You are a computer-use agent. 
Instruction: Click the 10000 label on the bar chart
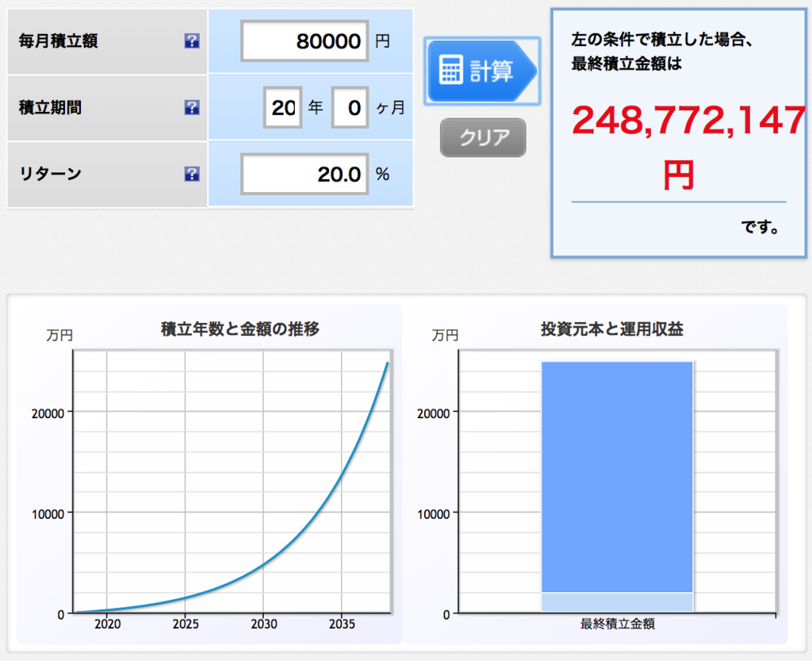[434, 514]
